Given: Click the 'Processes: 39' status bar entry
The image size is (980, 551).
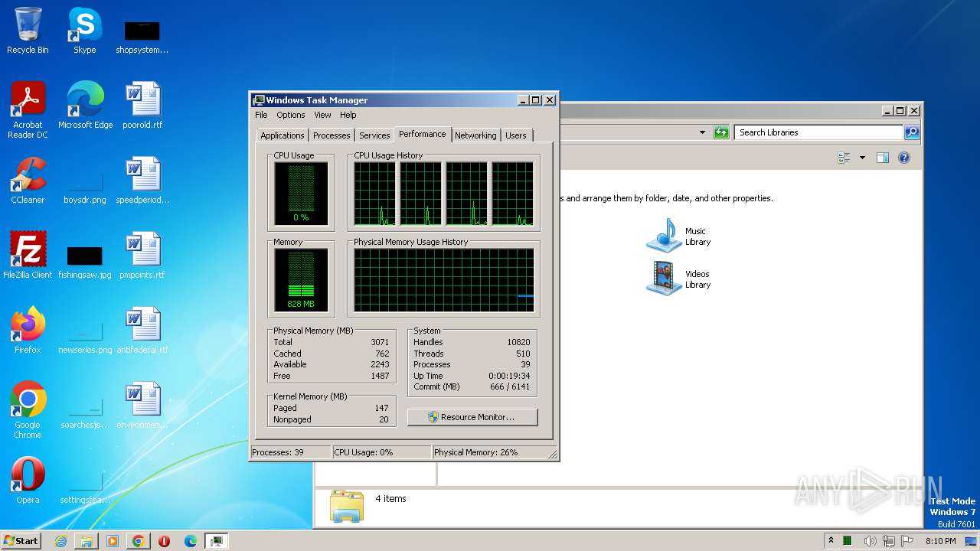Looking at the screenshot, I should point(291,452).
